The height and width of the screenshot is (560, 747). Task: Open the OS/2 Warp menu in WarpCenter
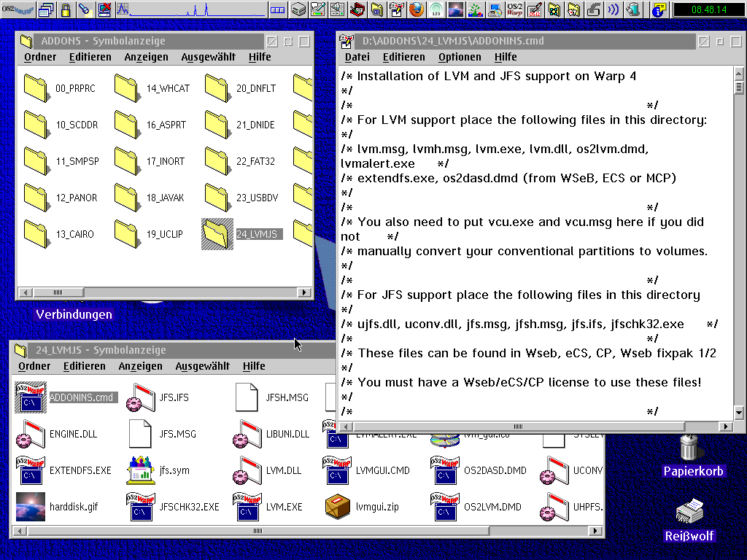pyautogui.click(x=18, y=9)
